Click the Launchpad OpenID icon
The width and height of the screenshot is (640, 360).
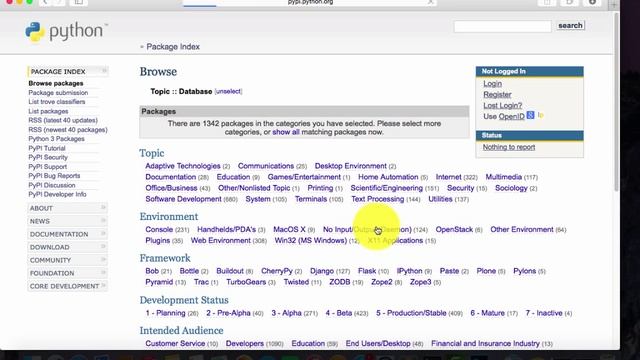point(540,116)
